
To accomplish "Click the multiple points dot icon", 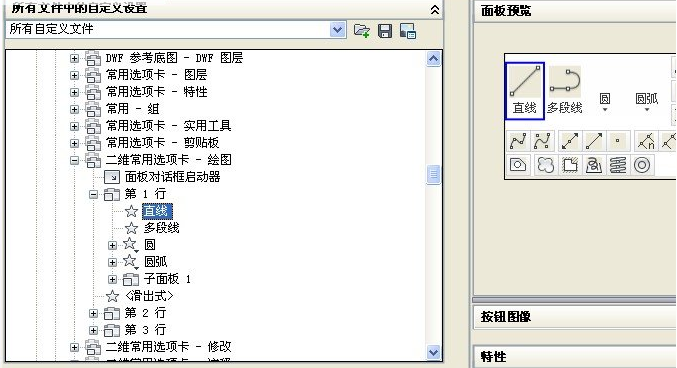I will pyautogui.click(x=617, y=141).
